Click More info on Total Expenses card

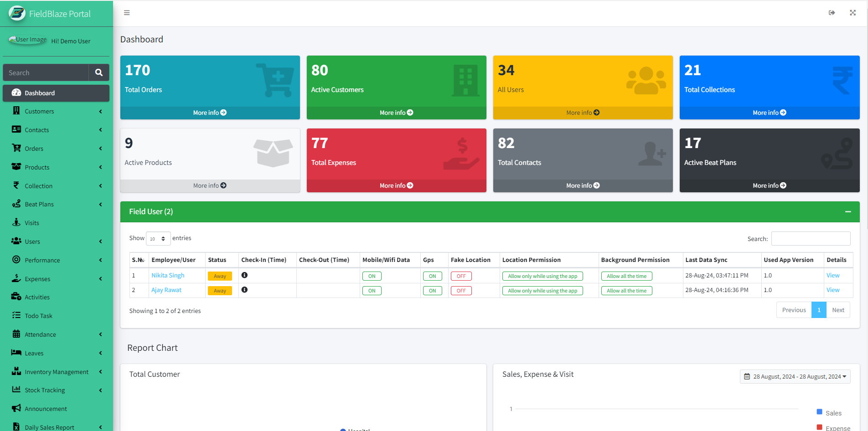pyautogui.click(x=396, y=185)
